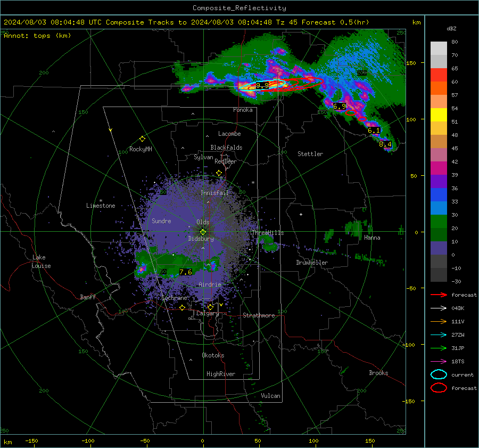
Task: Click the dBZ legend heading
Action: 451,28
